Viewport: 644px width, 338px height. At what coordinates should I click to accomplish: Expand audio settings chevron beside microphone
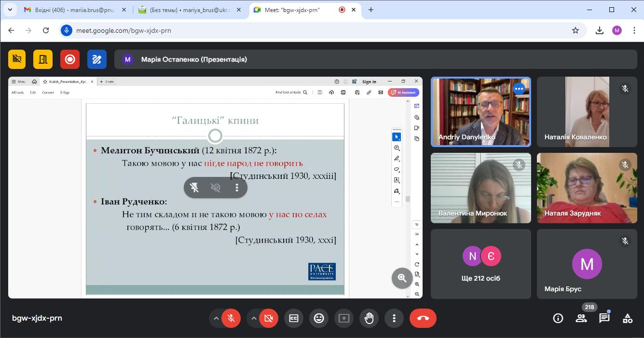[216, 318]
